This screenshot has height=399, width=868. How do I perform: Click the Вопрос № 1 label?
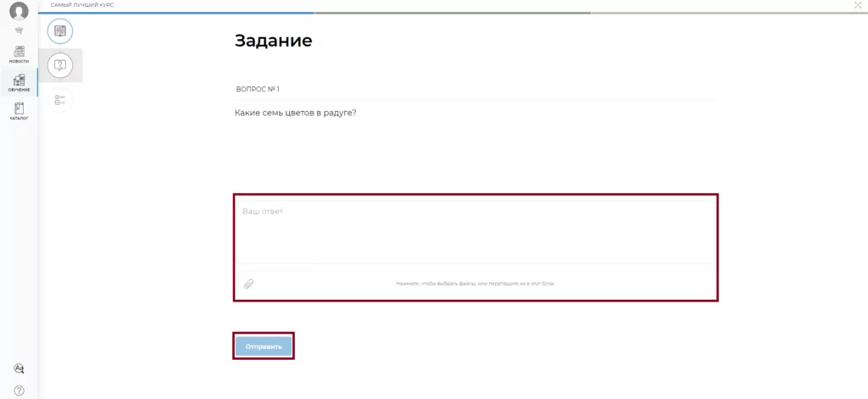[258, 89]
